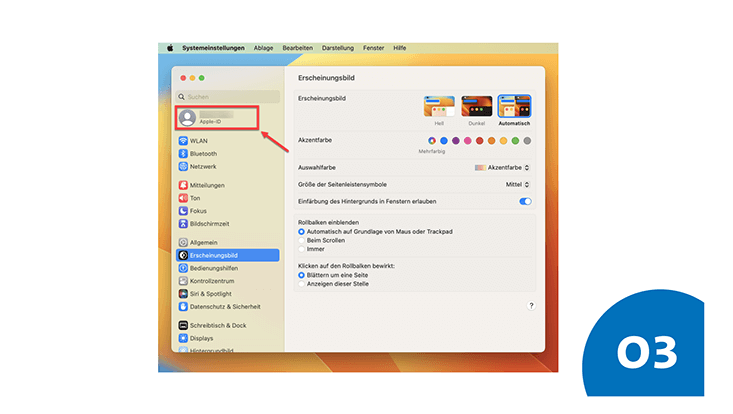Click the WLAN sidebar icon

pyautogui.click(x=183, y=141)
